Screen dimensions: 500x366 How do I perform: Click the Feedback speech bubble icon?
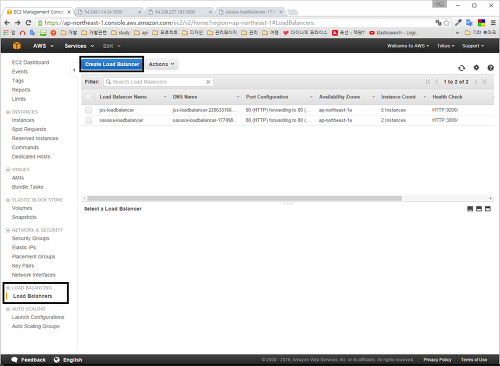(x=14, y=360)
